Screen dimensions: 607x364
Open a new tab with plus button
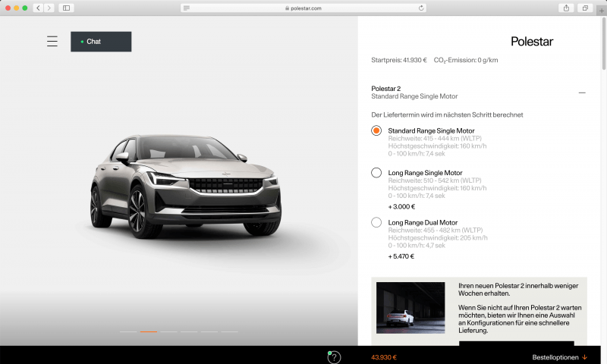(x=601, y=11)
